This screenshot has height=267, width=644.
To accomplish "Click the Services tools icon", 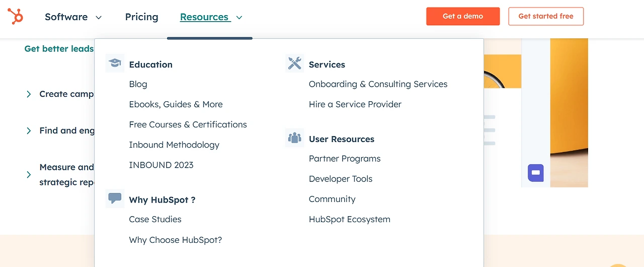I will tap(294, 63).
